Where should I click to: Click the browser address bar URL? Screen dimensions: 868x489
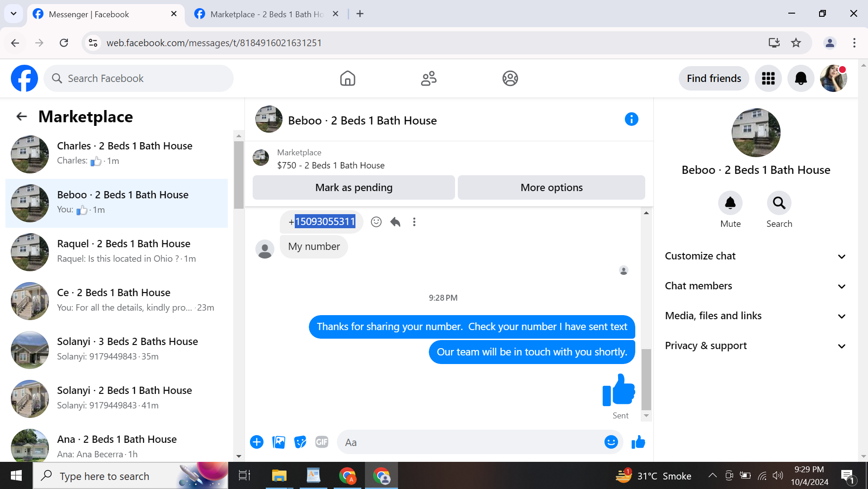(x=214, y=43)
